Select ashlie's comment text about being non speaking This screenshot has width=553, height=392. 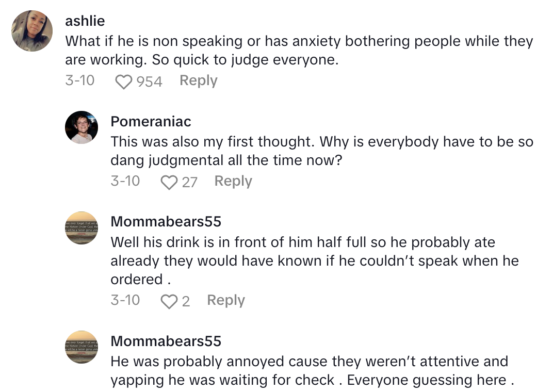(299, 51)
